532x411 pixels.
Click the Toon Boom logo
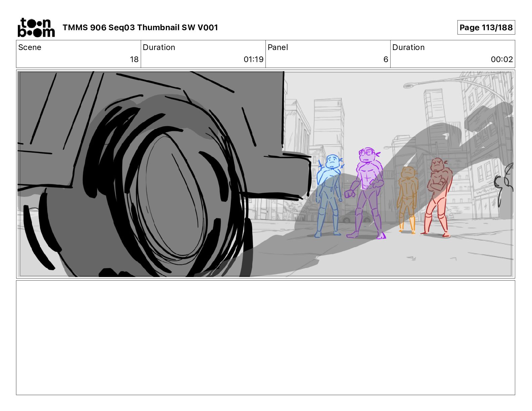point(36,28)
